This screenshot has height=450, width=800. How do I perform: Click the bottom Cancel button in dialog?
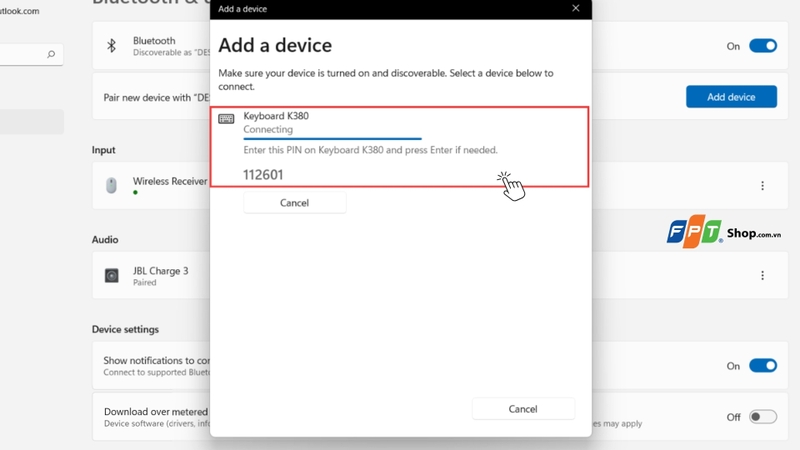coord(523,409)
